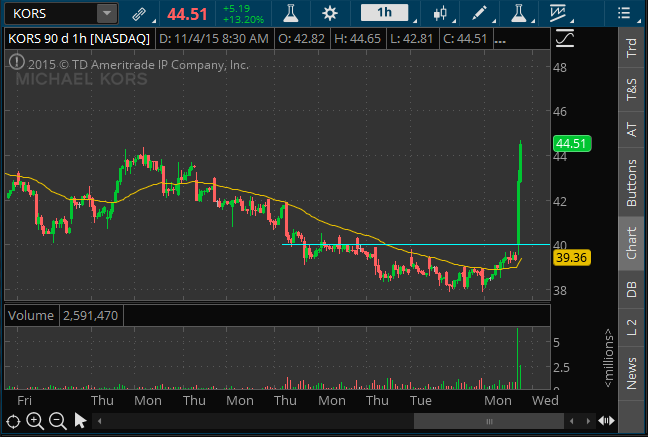Click the ellipsis after C: 44.51
This screenshot has height=437, width=648.
tap(500, 40)
